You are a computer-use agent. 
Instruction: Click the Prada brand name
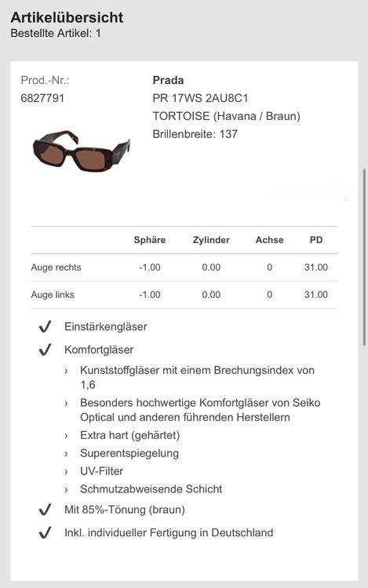[168, 80]
